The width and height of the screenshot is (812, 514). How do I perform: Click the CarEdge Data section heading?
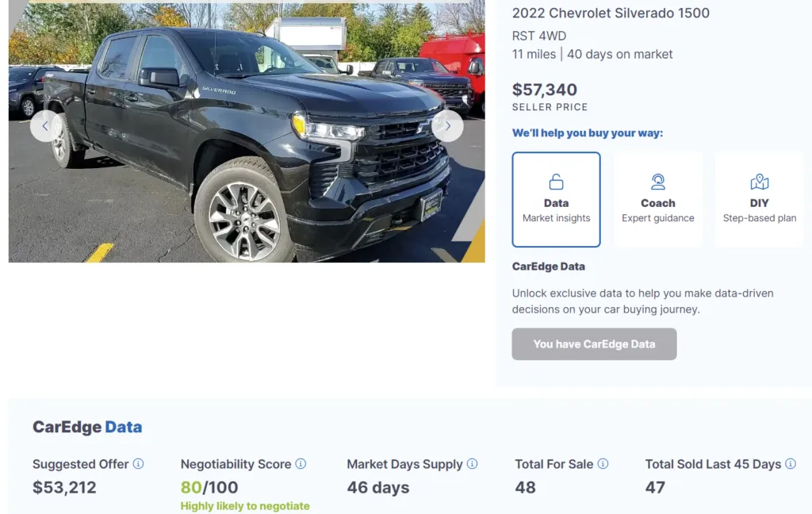coord(87,427)
